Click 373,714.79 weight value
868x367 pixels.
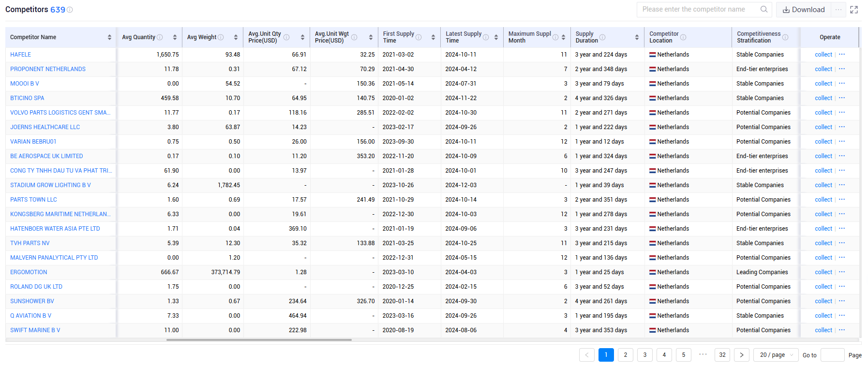click(225, 272)
